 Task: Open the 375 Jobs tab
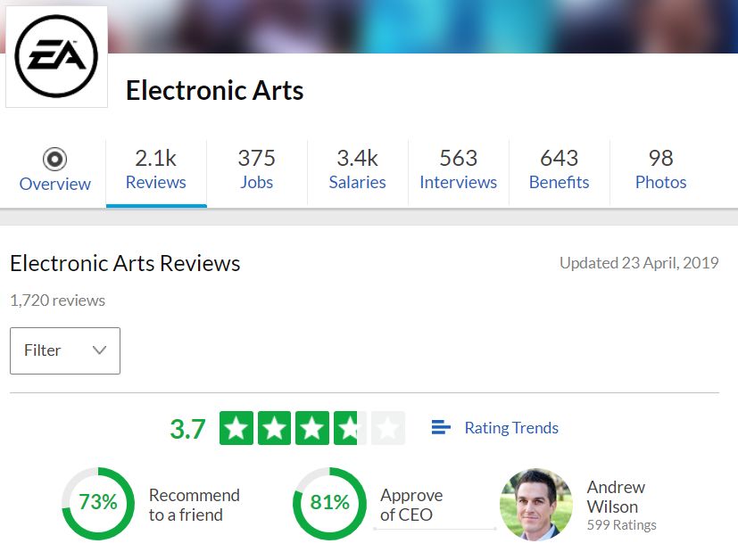(256, 169)
